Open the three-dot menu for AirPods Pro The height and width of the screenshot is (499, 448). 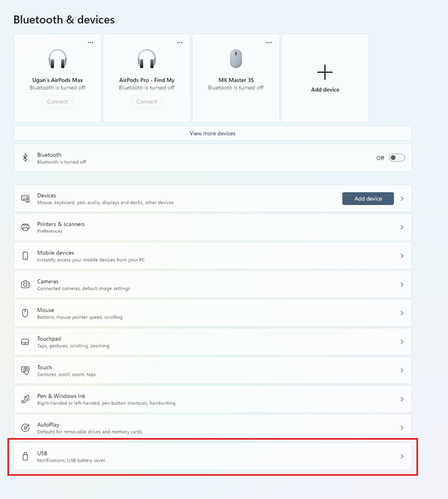[180, 43]
